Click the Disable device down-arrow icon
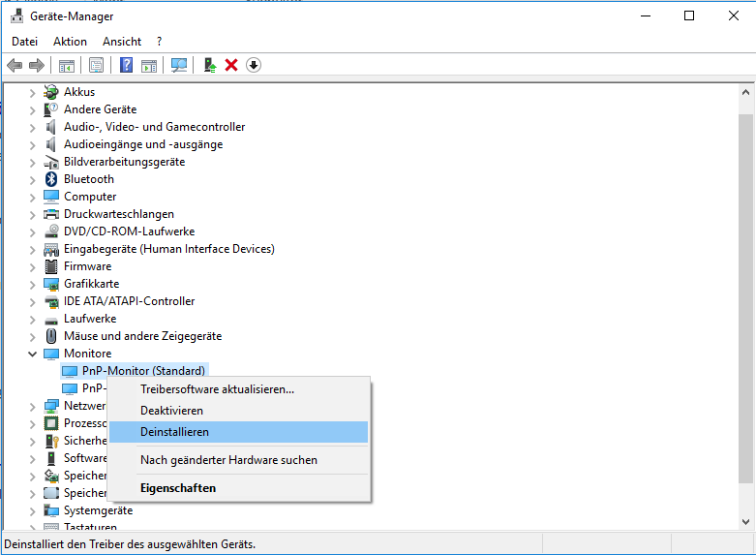 (254, 65)
